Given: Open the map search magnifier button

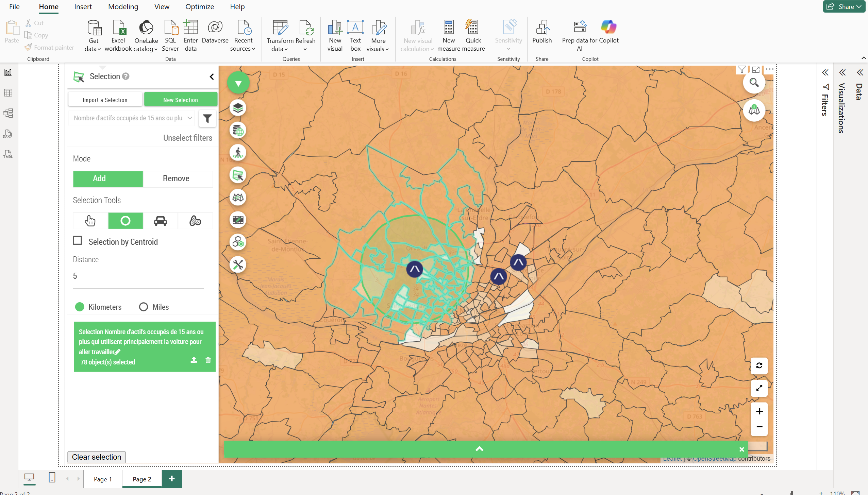Looking at the screenshot, I should point(754,83).
